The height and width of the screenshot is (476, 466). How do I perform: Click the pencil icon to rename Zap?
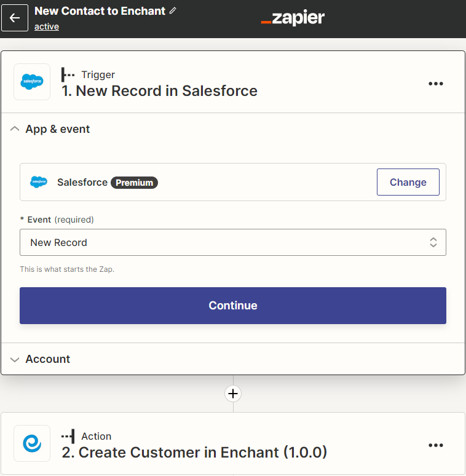[x=173, y=11]
